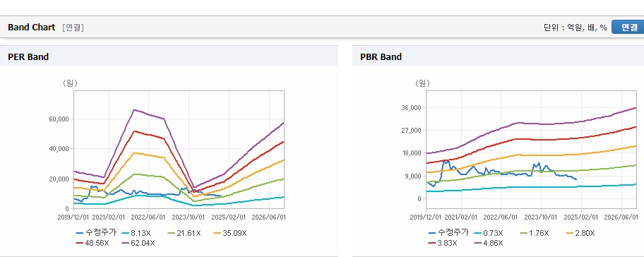Toggle 4.86X series in PBR legend
This screenshot has height=257, width=644.
pyautogui.click(x=489, y=243)
